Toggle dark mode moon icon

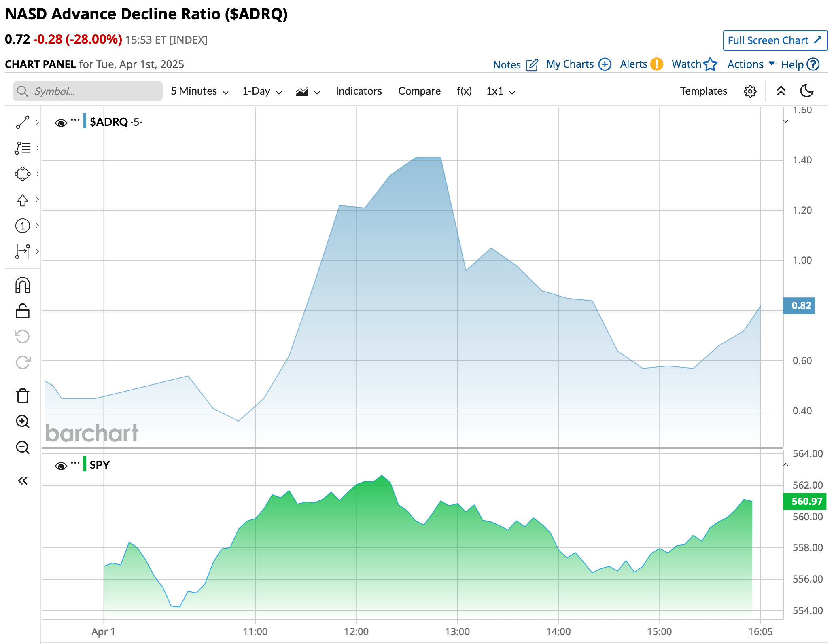pyautogui.click(x=807, y=91)
